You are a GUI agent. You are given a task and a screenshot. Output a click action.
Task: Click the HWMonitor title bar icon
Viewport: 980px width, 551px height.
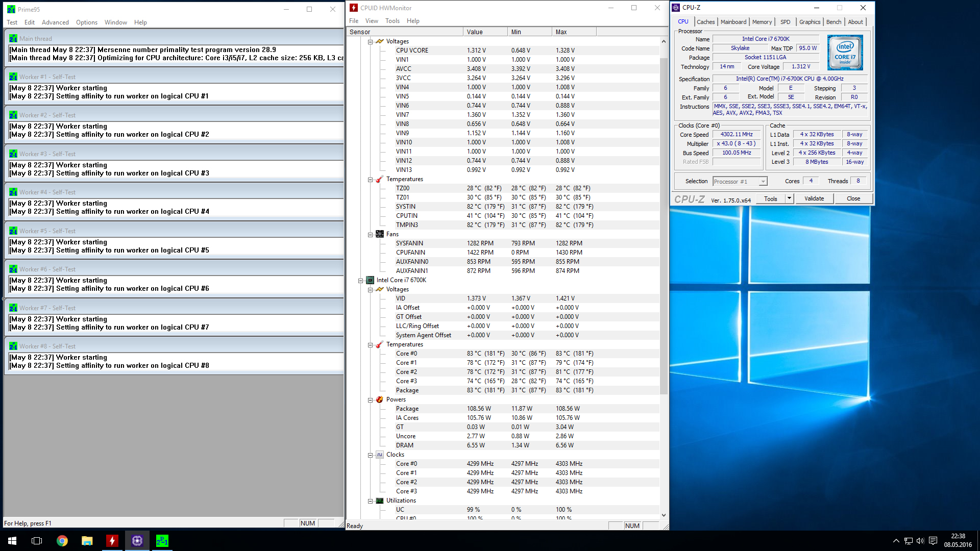click(354, 8)
